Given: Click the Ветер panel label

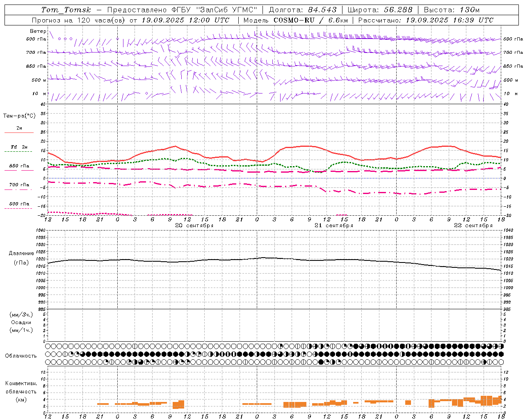Looking at the screenshot, I should [38, 31].
